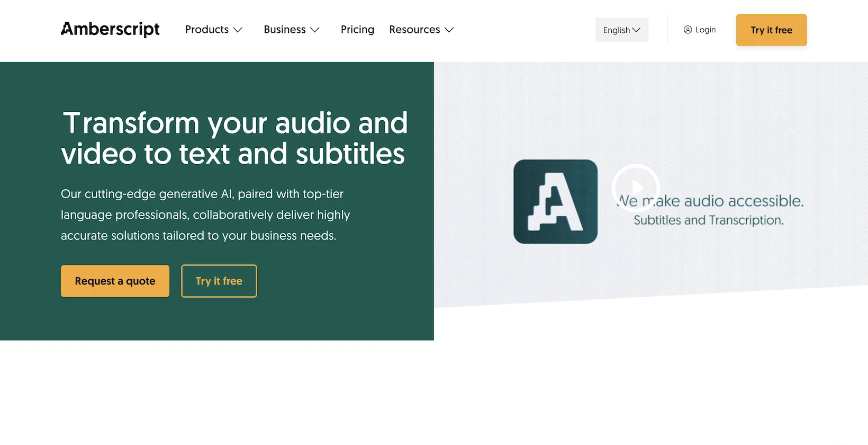The height and width of the screenshot is (445, 868).
Task: Expand the Resources chevron arrow
Action: [x=449, y=30]
